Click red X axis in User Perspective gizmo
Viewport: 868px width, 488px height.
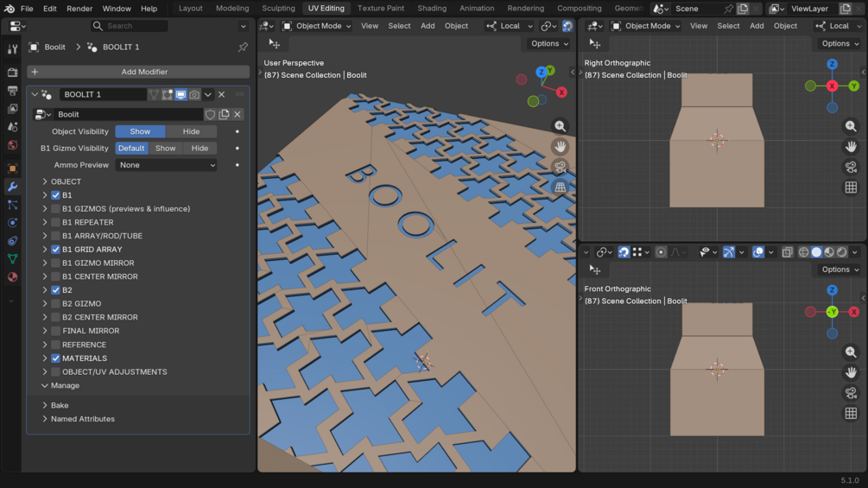(x=561, y=92)
